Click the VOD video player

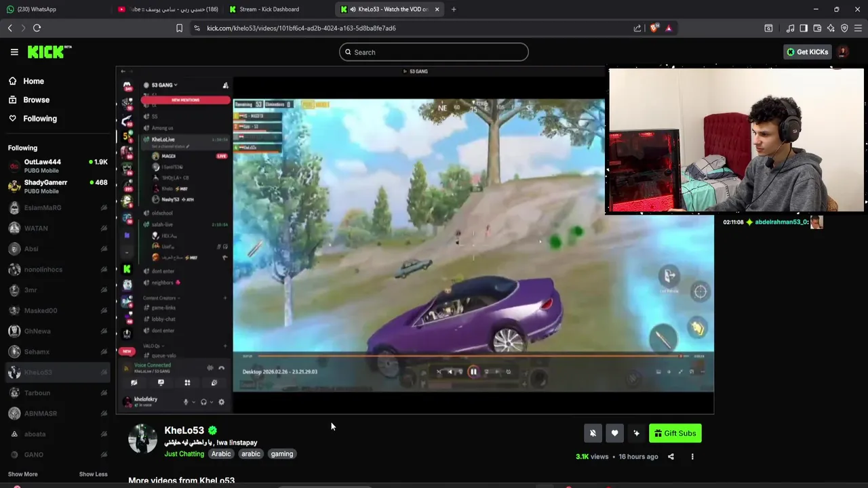click(414, 240)
